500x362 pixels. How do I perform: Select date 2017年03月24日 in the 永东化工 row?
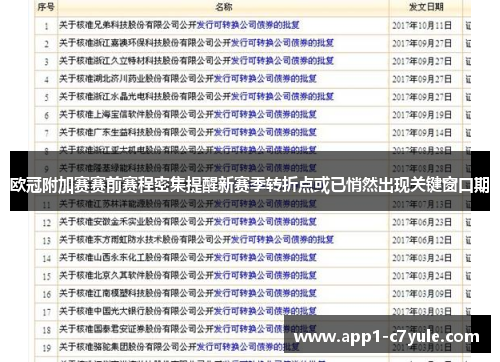click(x=422, y=258)
